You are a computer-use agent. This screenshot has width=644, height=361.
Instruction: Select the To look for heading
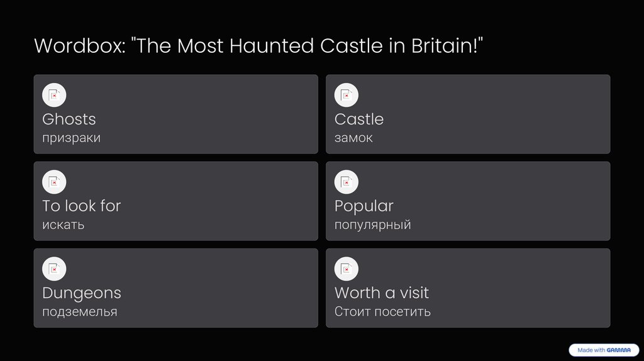click(x=81, y=206)
